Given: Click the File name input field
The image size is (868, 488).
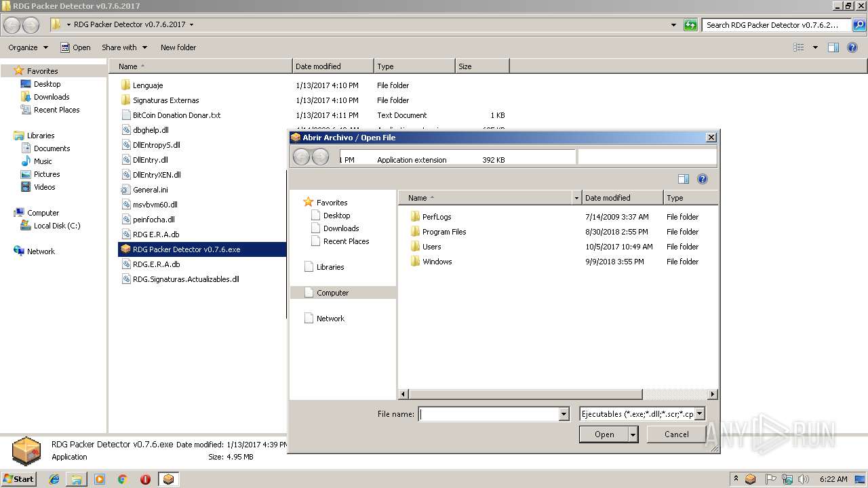Looking at the screenshot, I should (x=489, y=414).
